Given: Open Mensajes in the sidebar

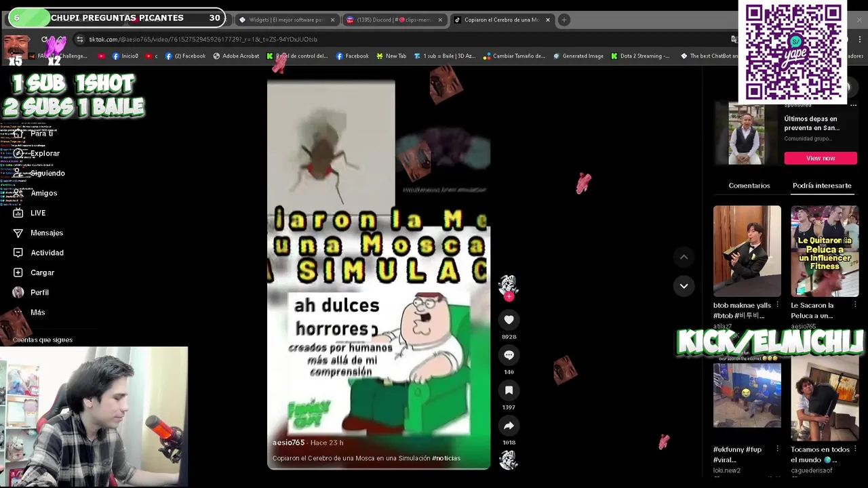Looking at the screenshot, I should pyautogui.click(x=47, y=232).
